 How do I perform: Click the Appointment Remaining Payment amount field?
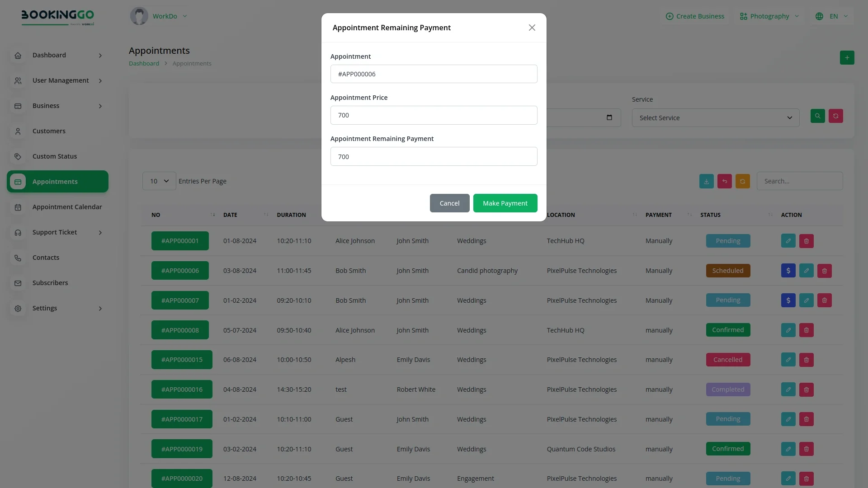434,157
